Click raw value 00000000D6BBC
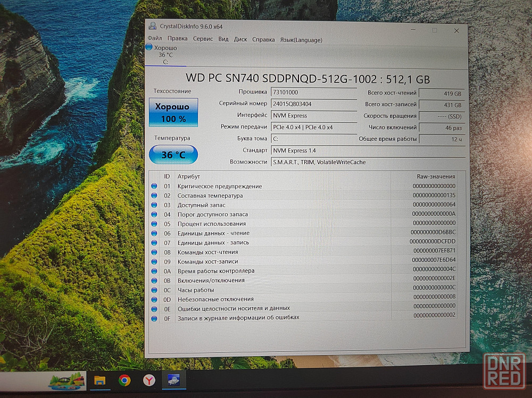This screenshot has height=398, width=532. click(x=433, y=232)
